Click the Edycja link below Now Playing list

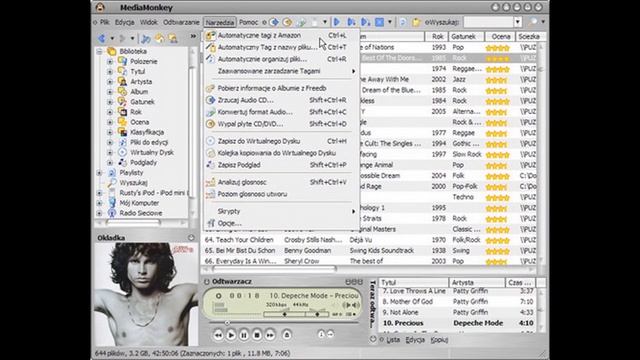click(x=415, y=340)
